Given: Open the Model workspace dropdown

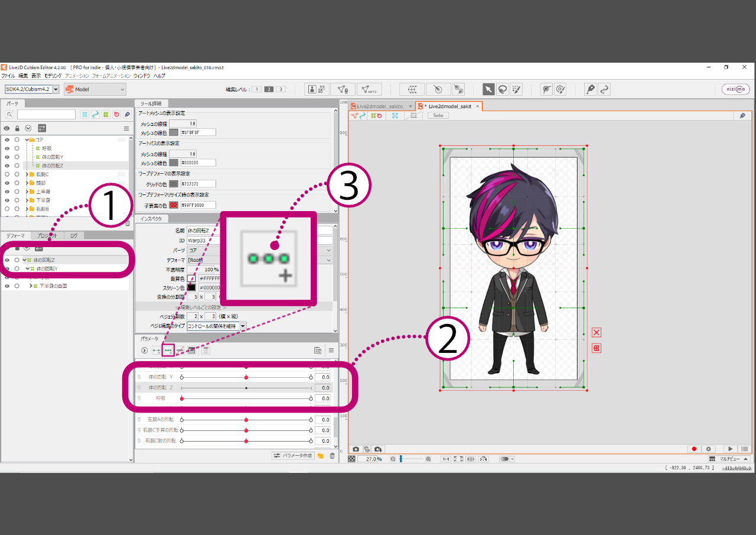Looking at the screenshot, I should coord(95,89).
